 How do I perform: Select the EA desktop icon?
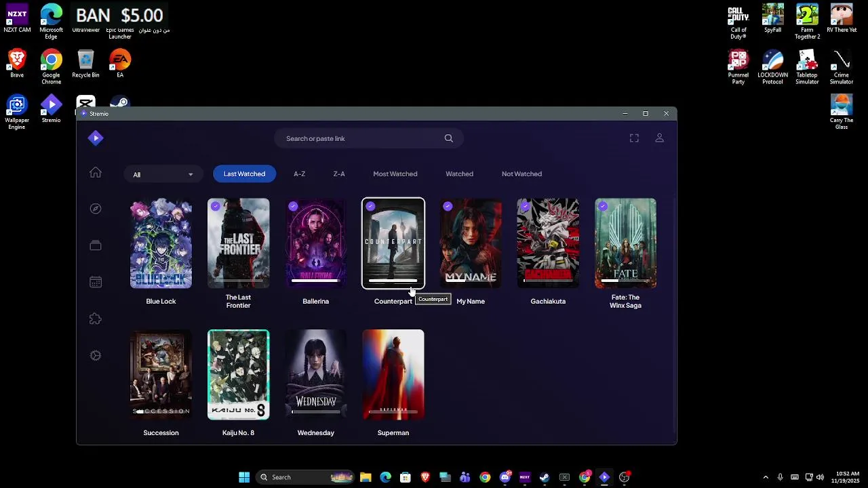120,64
